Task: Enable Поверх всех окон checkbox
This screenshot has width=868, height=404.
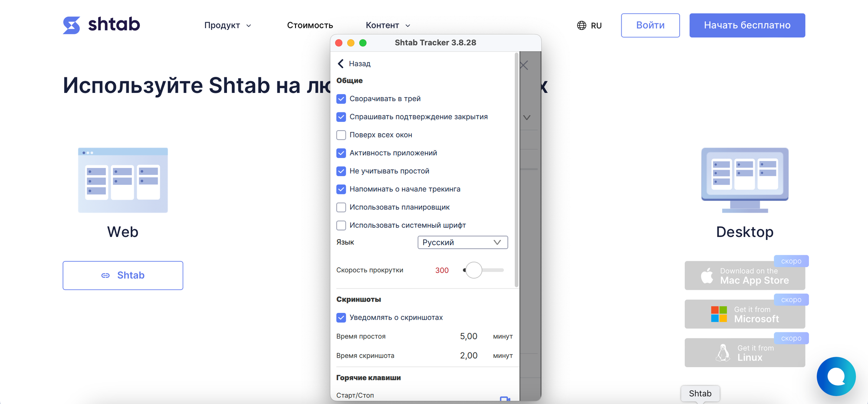Action: (341, 135)
